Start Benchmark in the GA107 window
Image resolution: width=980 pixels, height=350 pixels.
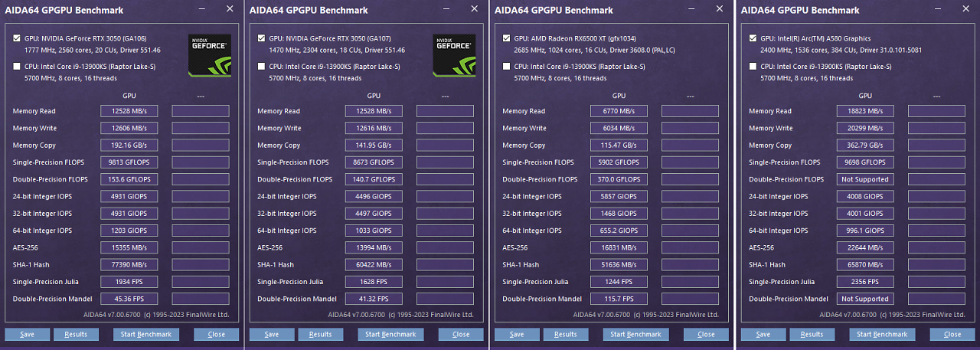click(391, 334)
